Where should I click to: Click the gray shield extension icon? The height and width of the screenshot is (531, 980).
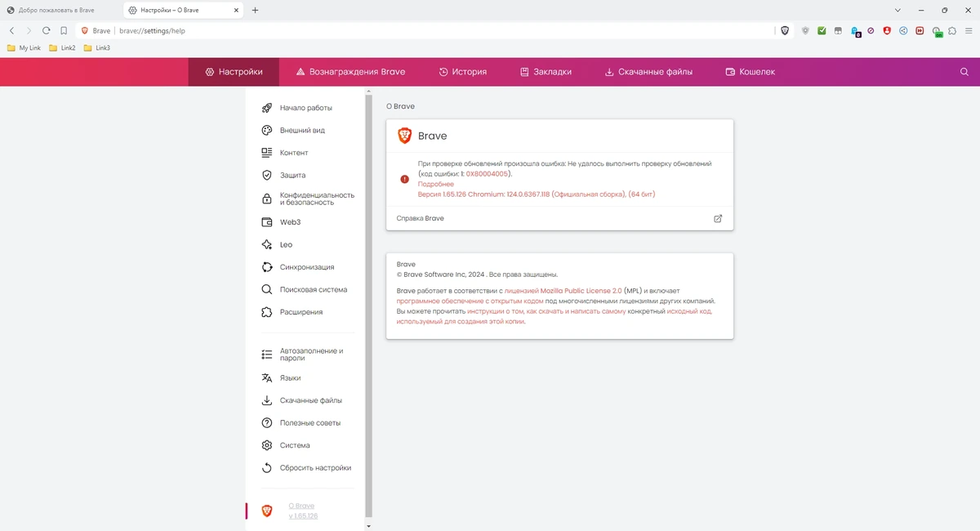point(805,30)
